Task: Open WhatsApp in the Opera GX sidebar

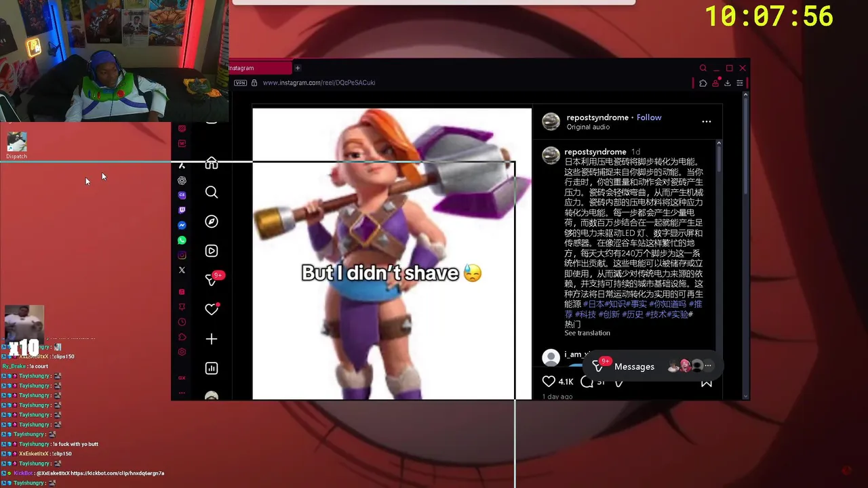Action: (182, 240)
